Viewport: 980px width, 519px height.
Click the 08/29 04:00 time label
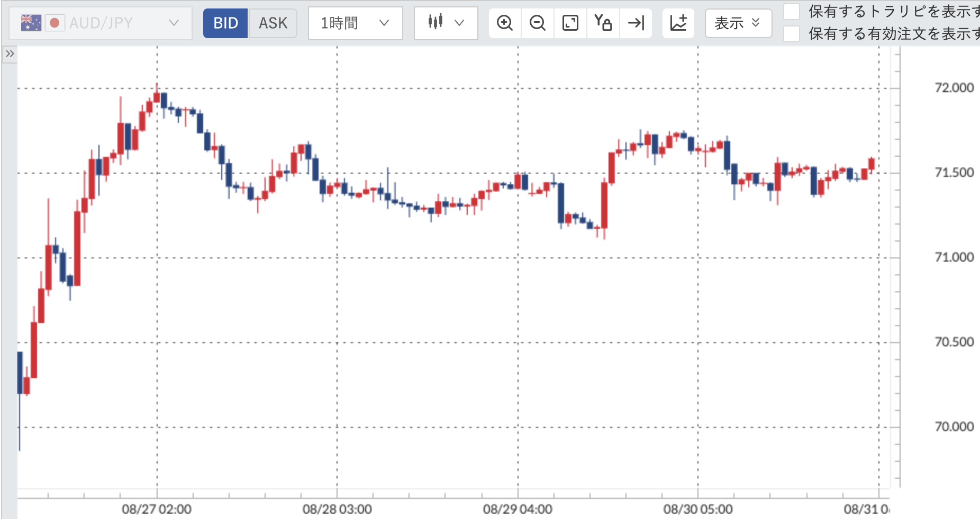click(x=518, y=509)
